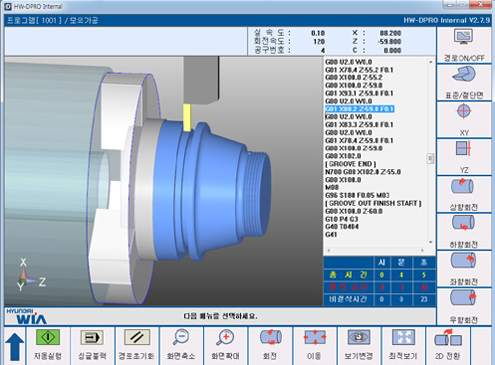Zoom in with 화면확대 magnifier icon
This screenshot has height=365, width=495.
pyautogui.click(x=225, y=337)
